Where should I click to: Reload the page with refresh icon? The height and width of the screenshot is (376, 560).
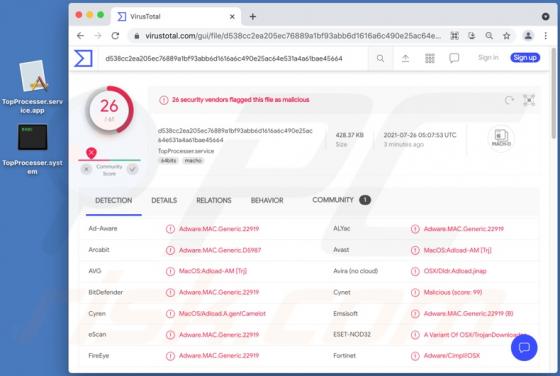point(115,36)
